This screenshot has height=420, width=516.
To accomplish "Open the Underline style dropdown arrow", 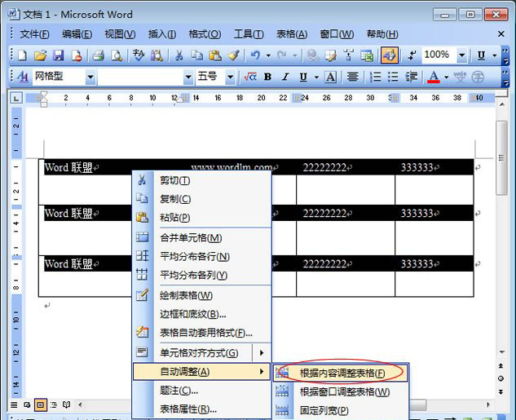I will click(x=316, y=77).
